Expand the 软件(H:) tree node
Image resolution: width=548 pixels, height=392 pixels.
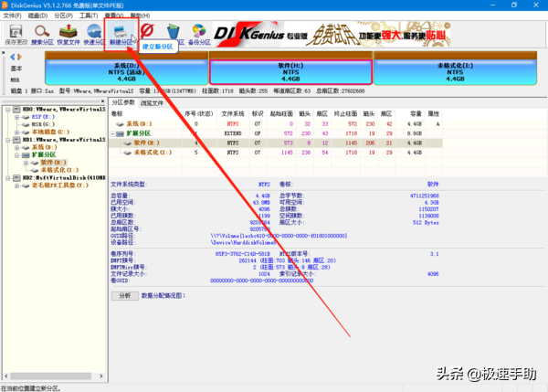click(x=26, y=163)
